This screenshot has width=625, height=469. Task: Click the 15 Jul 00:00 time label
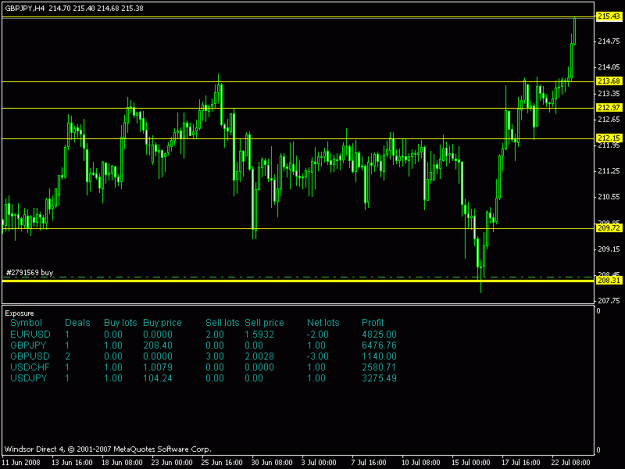point(471,463)
